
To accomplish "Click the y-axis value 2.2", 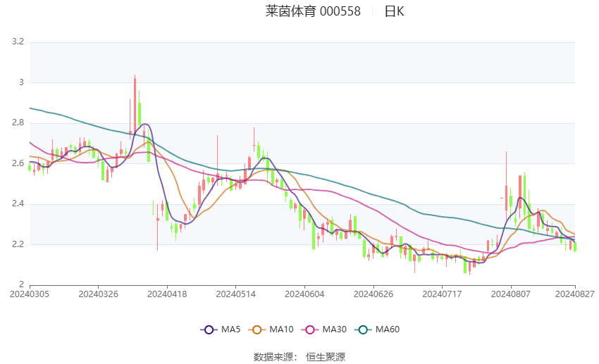I will (x=18, y=244).
